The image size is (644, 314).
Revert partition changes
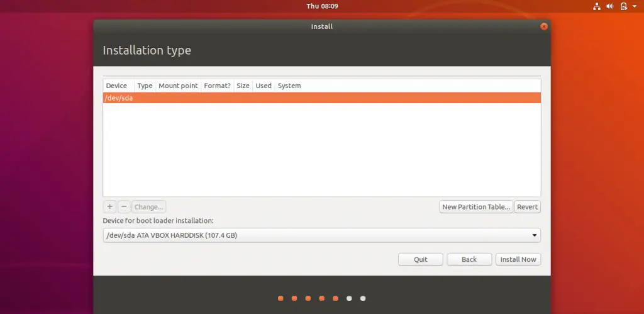pos(528,207)
